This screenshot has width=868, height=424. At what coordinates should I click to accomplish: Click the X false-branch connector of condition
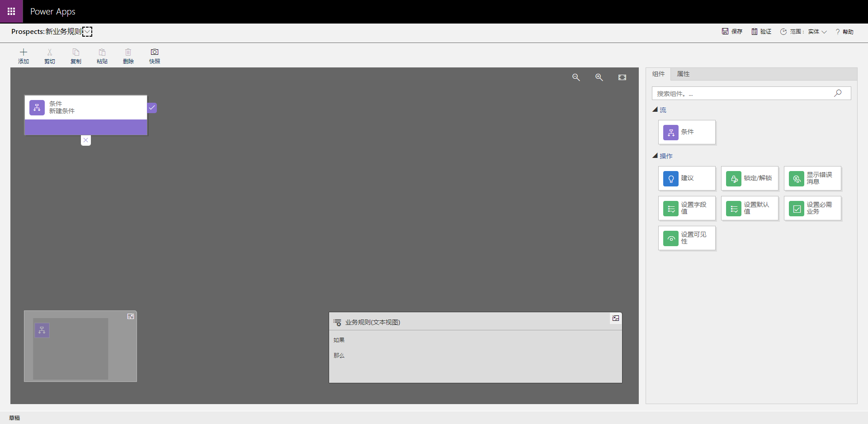tap(86, 140)
